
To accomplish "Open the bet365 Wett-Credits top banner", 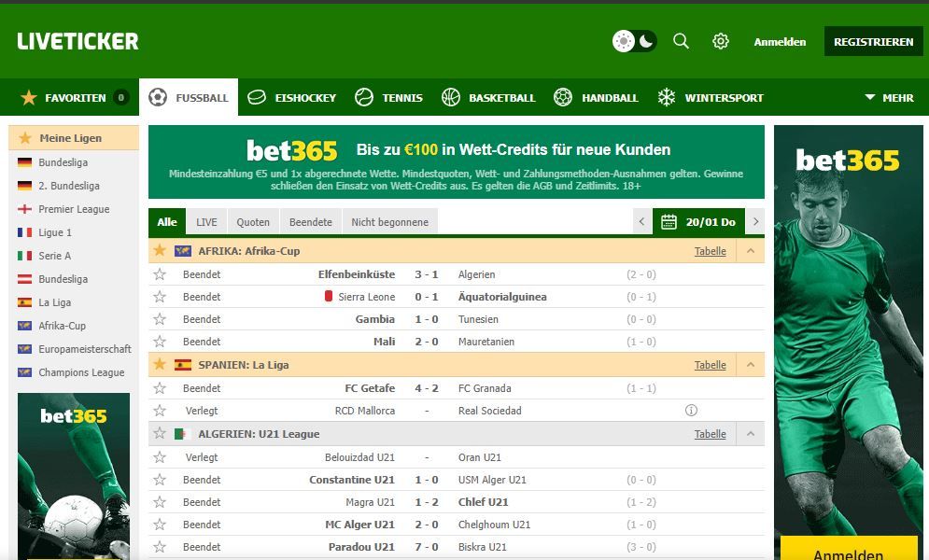I will coord(457,161).
